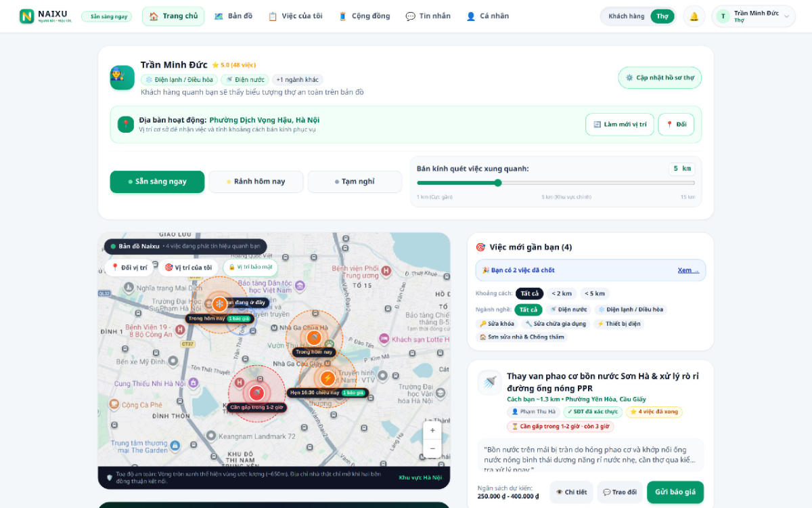Switch to Thợ mode
This screenshot has height=508, width=812.
[x=662, y=16]
